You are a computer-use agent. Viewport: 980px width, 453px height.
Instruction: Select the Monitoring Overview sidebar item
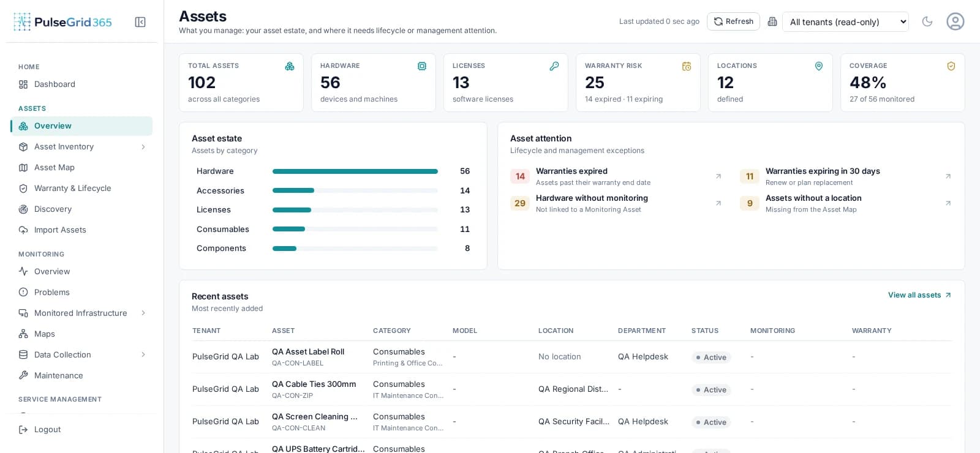[x=81, y=272]
